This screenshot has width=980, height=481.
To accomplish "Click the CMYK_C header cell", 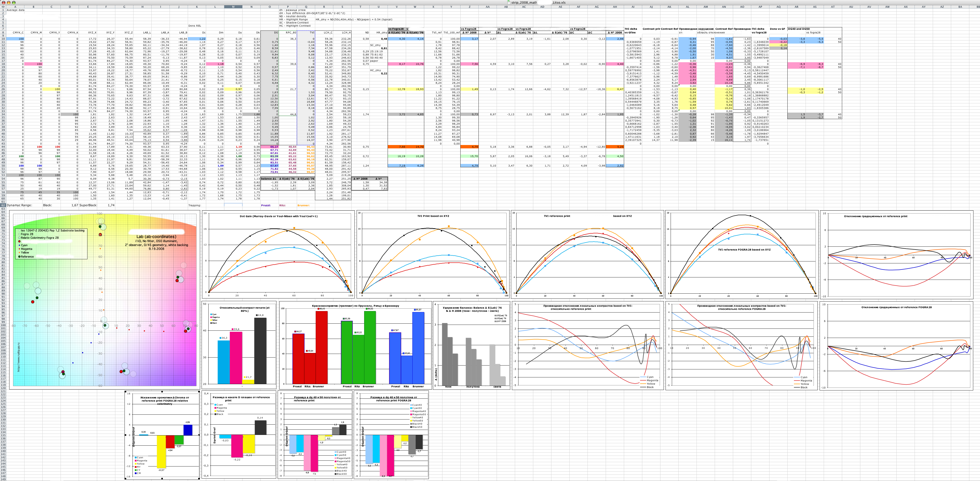I will [x=18, y=33].
